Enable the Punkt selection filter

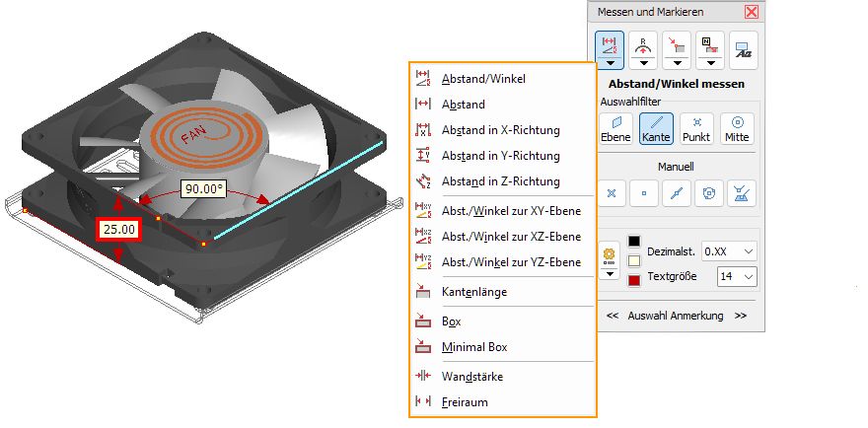(696, 128)
